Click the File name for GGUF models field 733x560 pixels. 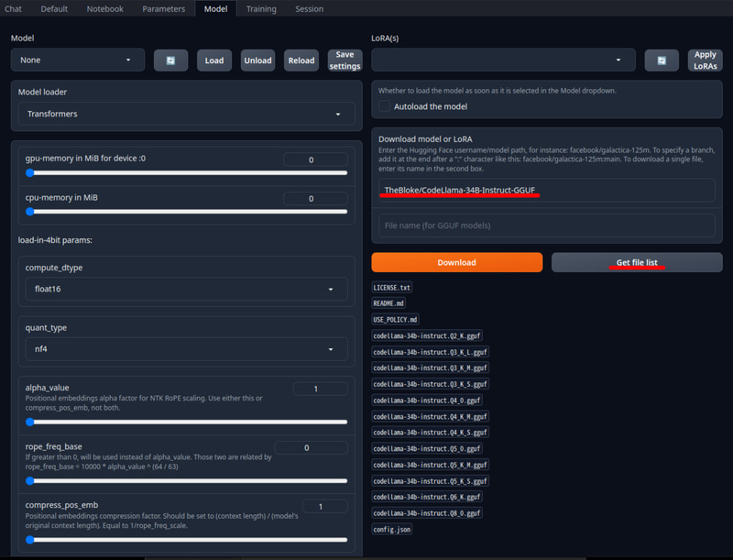tap(546, 225)
